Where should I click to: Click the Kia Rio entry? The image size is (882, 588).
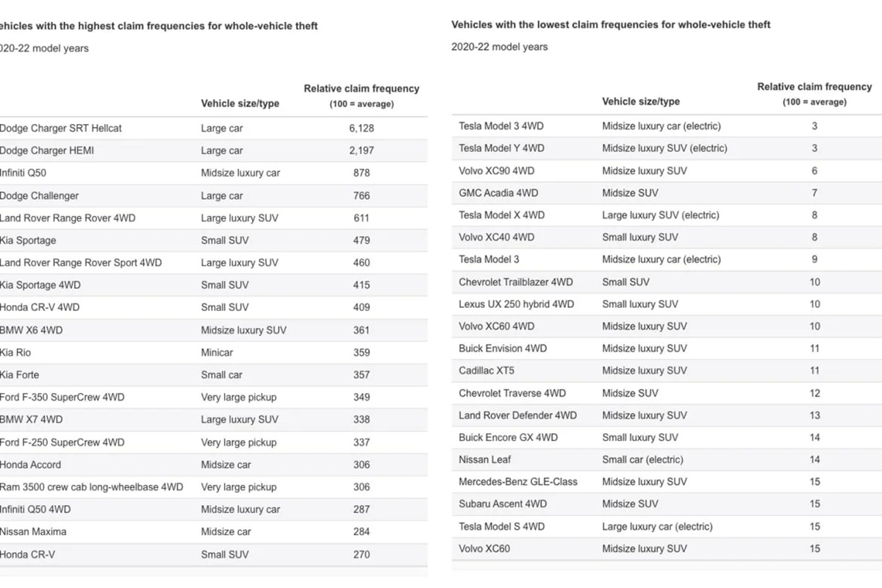click(16, 353)
